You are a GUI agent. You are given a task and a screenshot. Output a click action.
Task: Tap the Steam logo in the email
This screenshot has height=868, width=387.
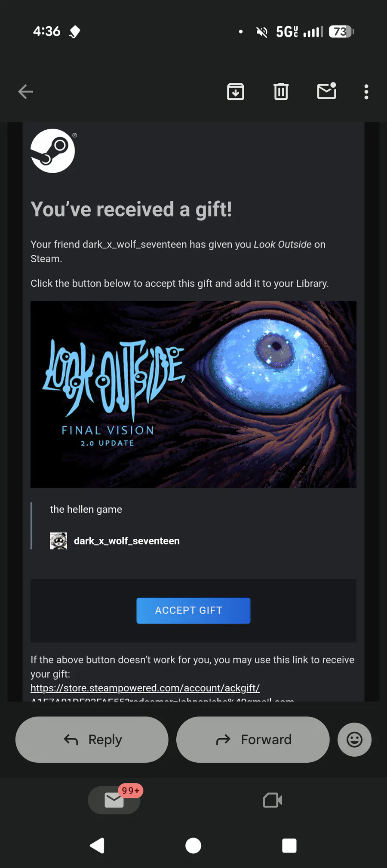tap(53, 151)
